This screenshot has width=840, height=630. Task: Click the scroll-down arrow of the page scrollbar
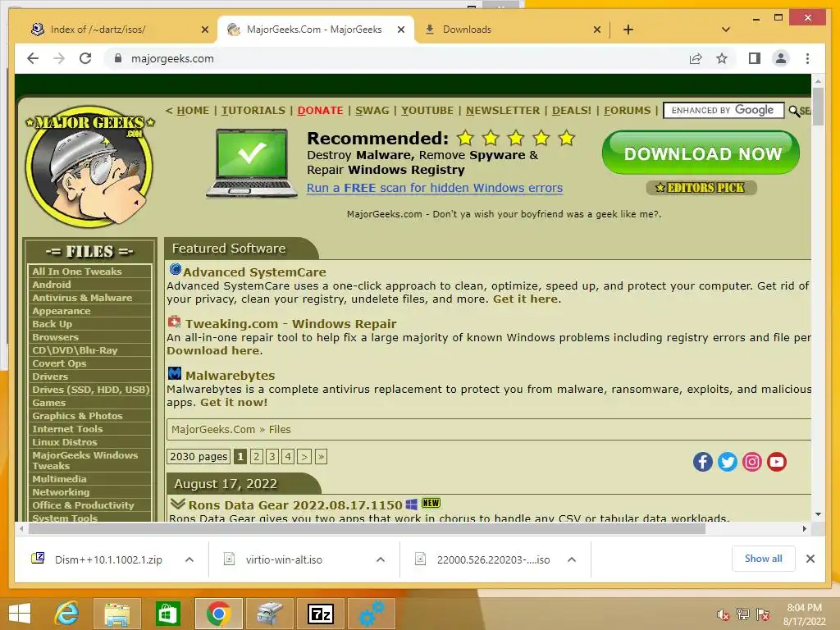click(x=818, y=514)
